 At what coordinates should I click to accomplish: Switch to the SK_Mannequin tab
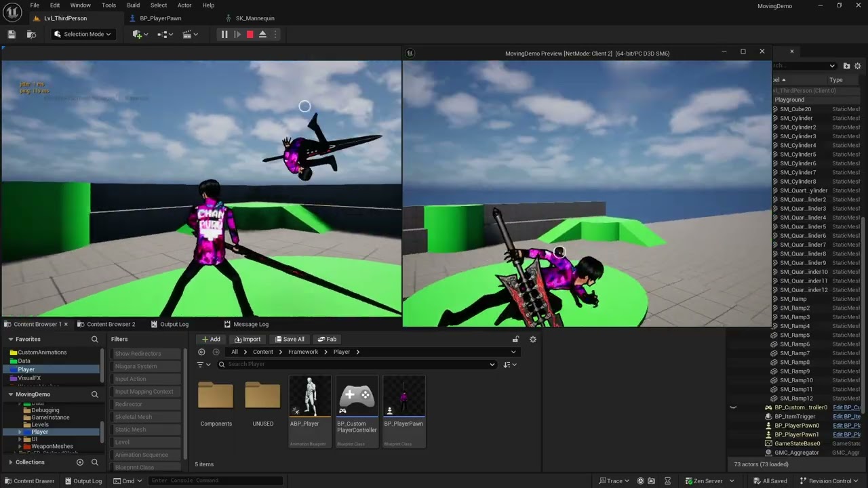point(255,18)
